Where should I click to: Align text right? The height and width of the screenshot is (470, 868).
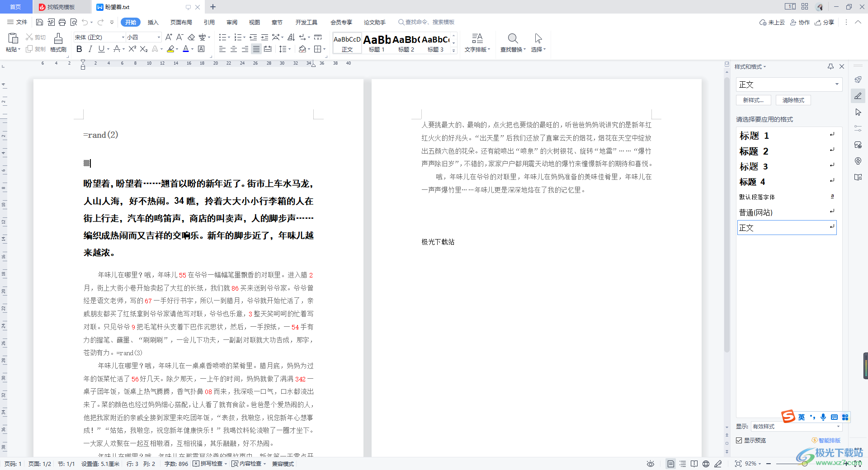pos(245,49)
